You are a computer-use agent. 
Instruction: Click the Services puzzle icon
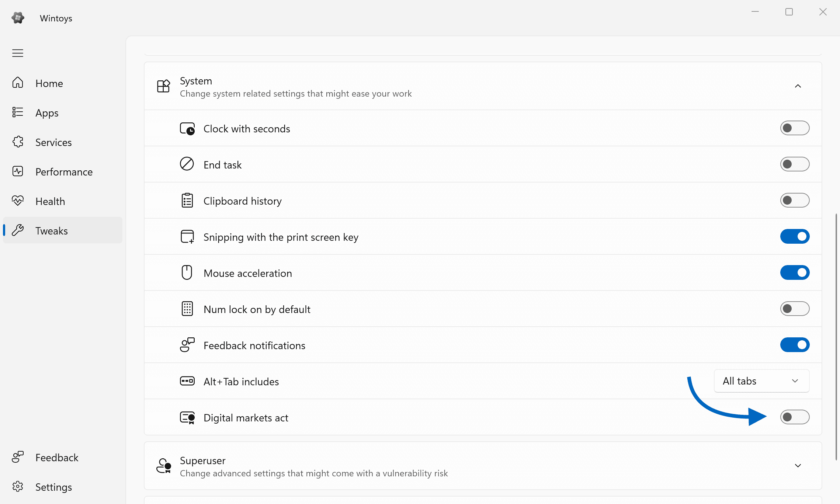click(18, 142)
